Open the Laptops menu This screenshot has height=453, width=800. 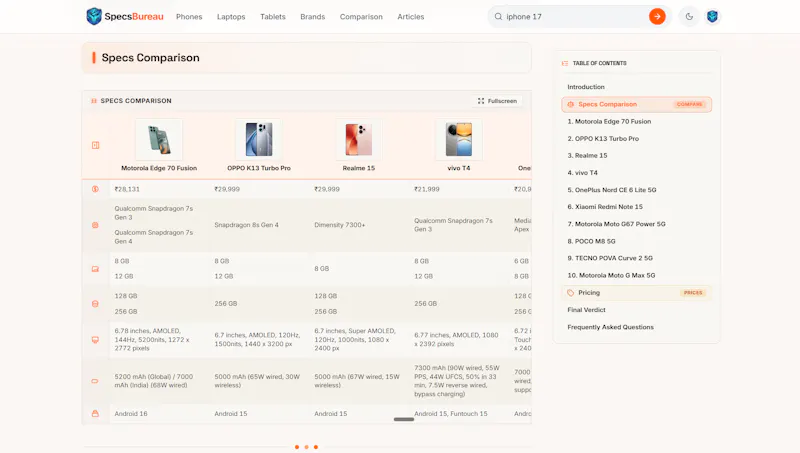[231, 16]
